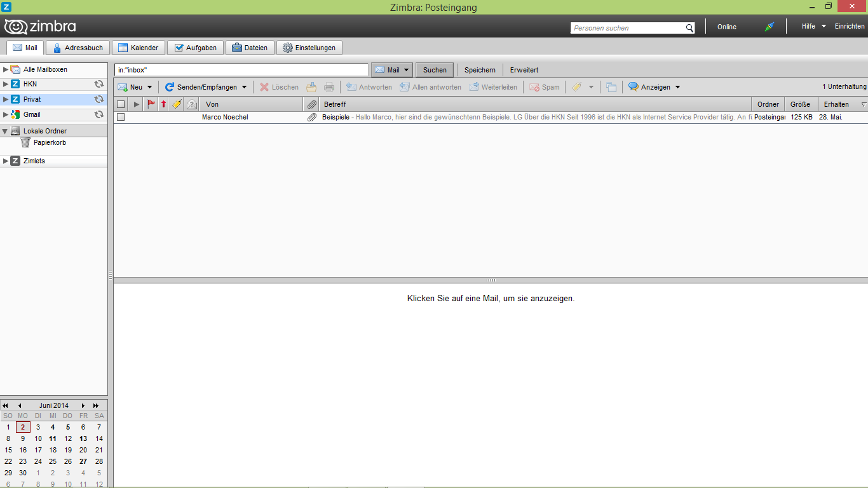Refresh the Gmail account with sync icon
This screenshot has width=868, height=488.
tap(99, 114)
